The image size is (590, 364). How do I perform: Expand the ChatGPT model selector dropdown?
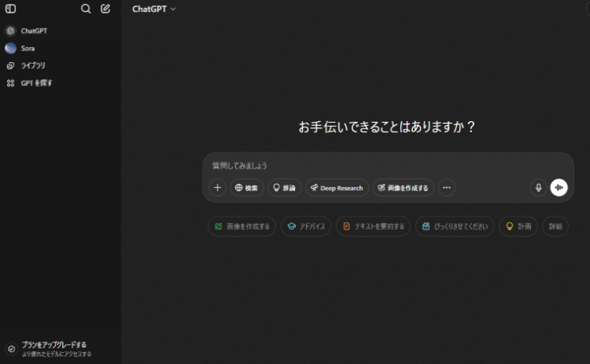pyautogui.click(x=154, y=9)
